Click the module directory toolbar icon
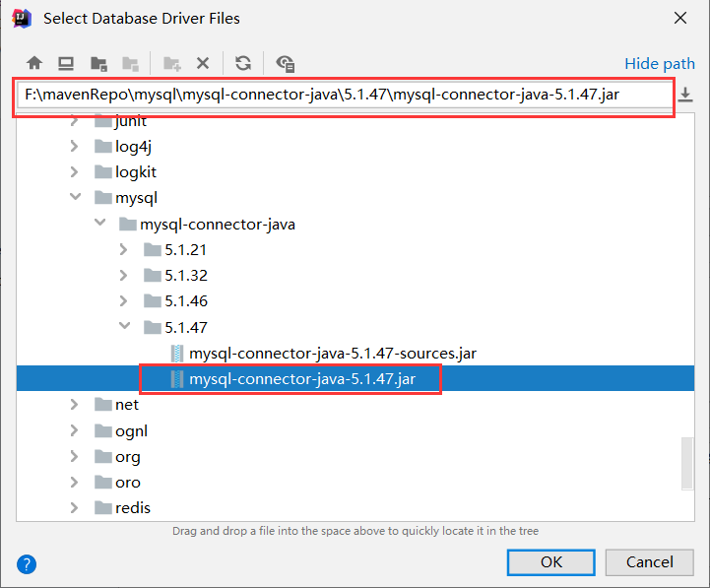Viewport: 710px width, 588px height. [130, 63]
